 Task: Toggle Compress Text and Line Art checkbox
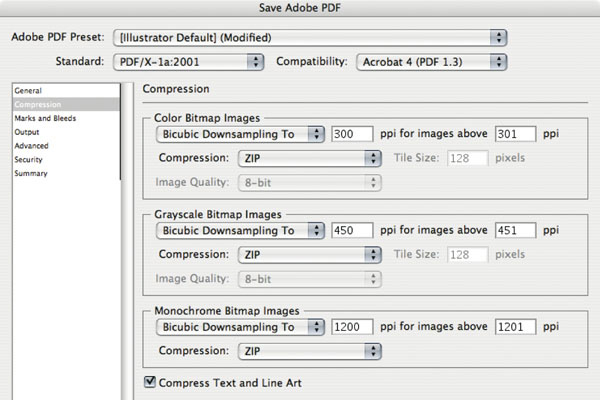click(150, 382)
